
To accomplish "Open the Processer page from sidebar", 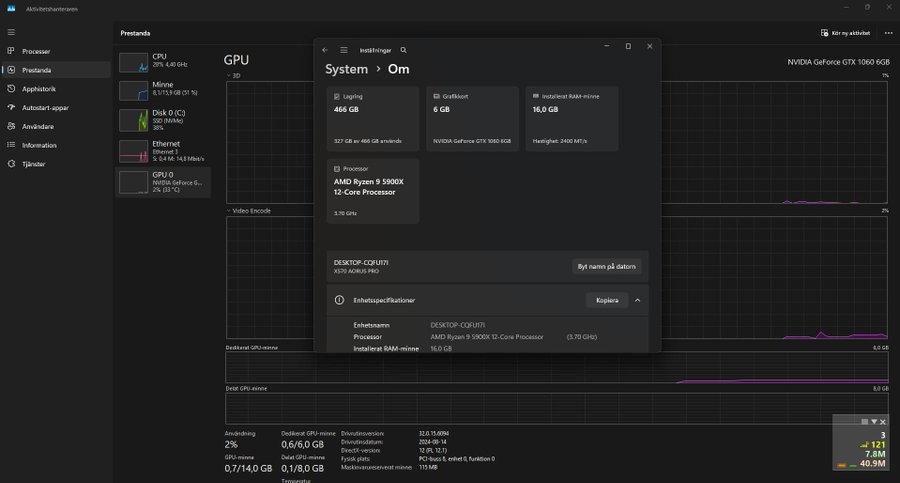I will tap(36, 51).
